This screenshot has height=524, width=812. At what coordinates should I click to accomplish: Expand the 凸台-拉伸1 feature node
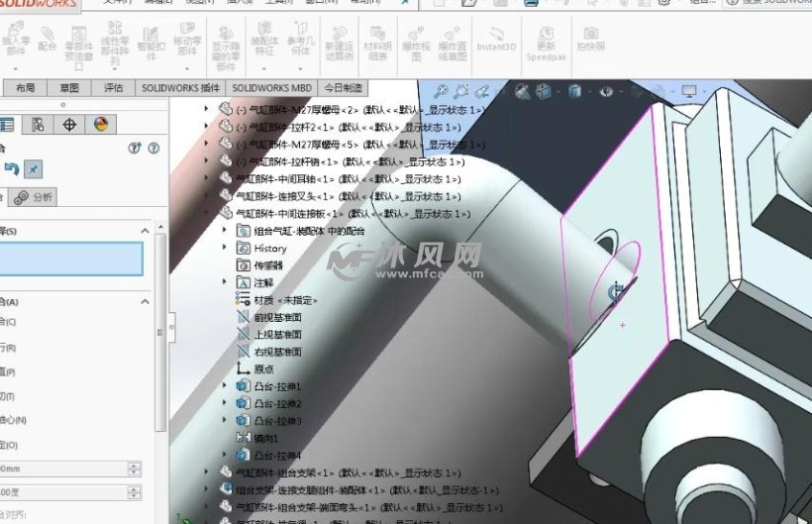[225, 385]
